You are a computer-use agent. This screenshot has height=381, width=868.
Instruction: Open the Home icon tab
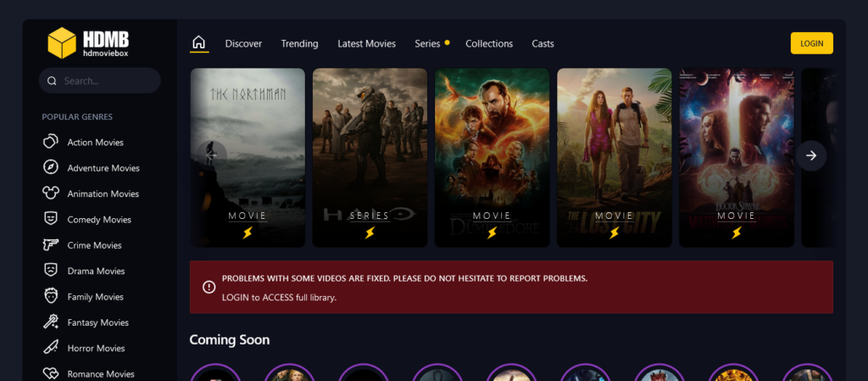(198, 42)
